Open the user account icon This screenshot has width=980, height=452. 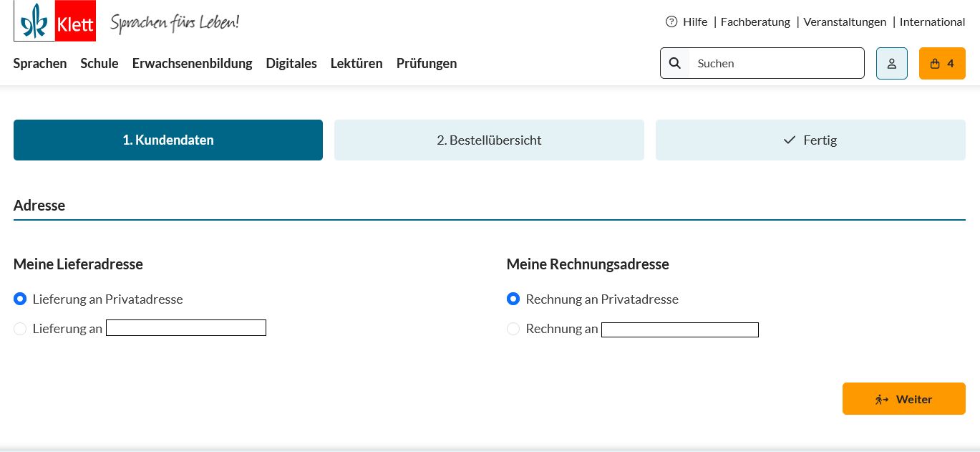891,63
